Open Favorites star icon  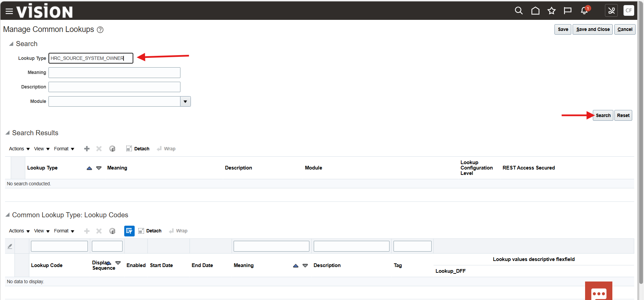[x=551, y=11]
